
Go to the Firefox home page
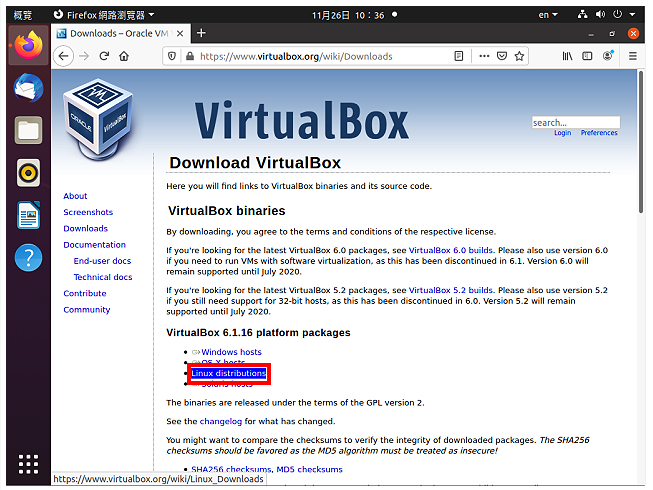point(124,56)
